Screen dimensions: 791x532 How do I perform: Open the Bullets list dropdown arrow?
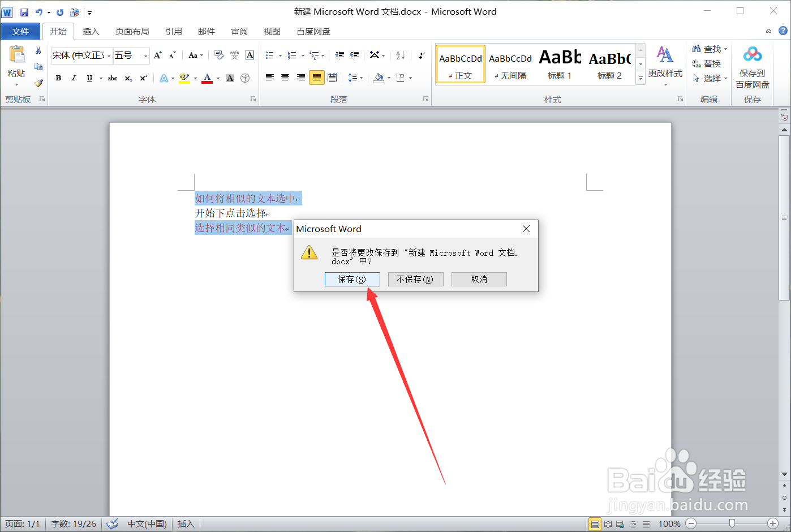280,55
